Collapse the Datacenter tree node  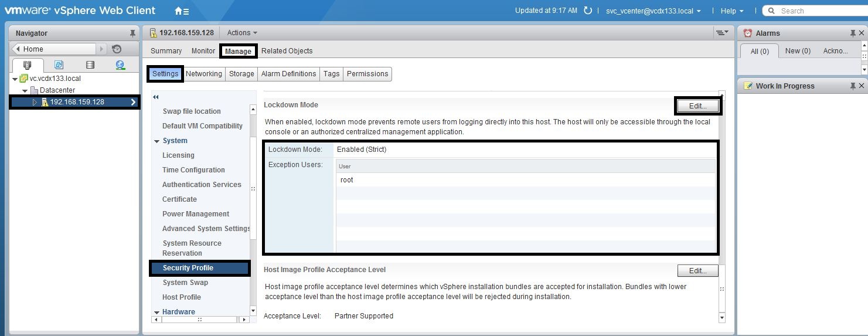pos(25,90)
